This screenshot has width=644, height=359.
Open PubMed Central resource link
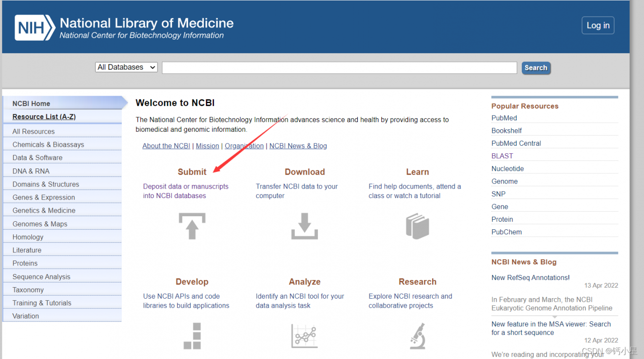516,143
